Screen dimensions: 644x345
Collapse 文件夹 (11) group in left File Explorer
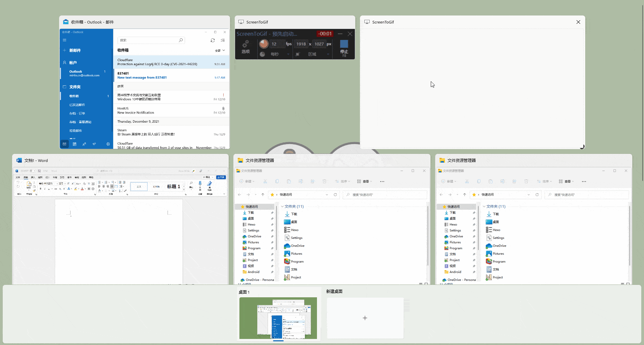tap(282, 207)
